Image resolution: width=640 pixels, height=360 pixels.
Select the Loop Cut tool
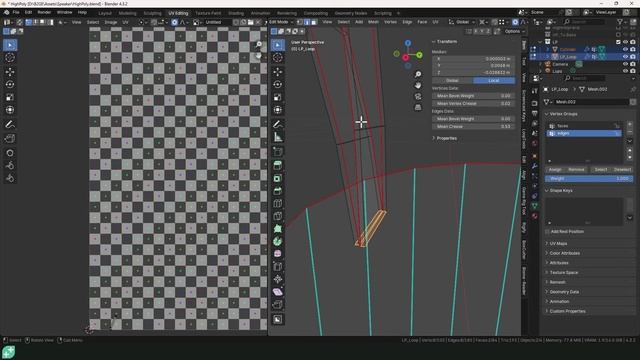[x=278, y=203]
